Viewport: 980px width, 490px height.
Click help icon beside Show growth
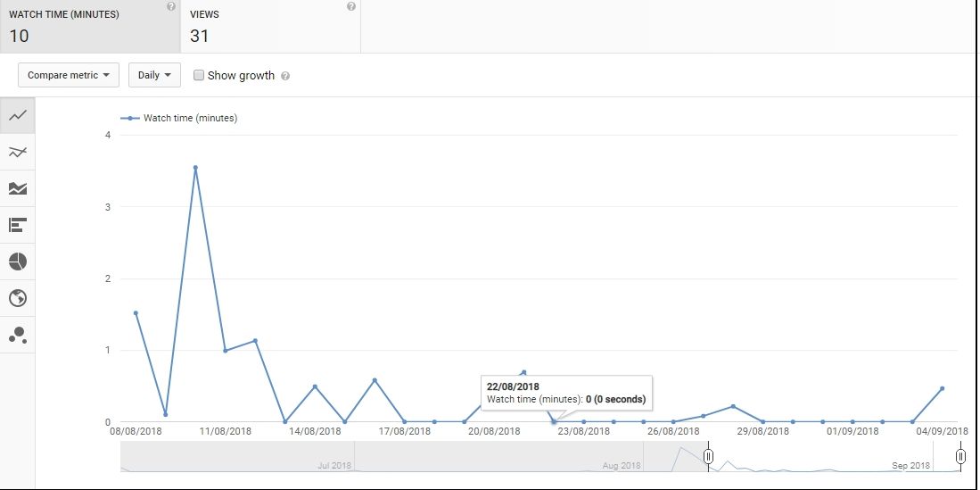coord(285,76)
